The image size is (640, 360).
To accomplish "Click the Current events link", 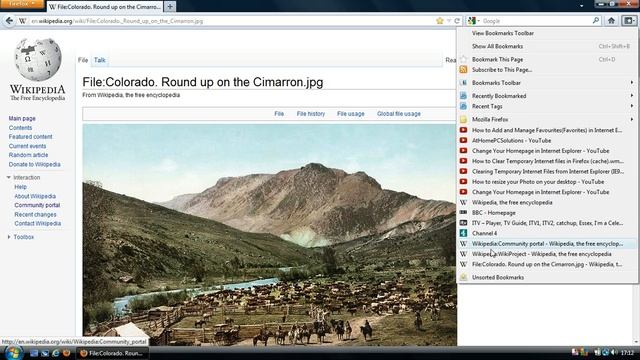I will tap(27, 146).
